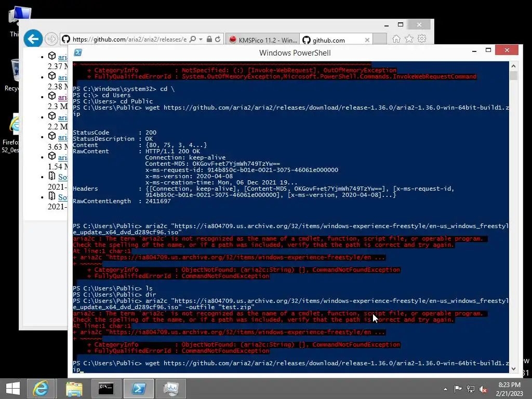Switch to the KMSPico 11.2 tab
Screen dimensions: 532x399
coord(262,40)
